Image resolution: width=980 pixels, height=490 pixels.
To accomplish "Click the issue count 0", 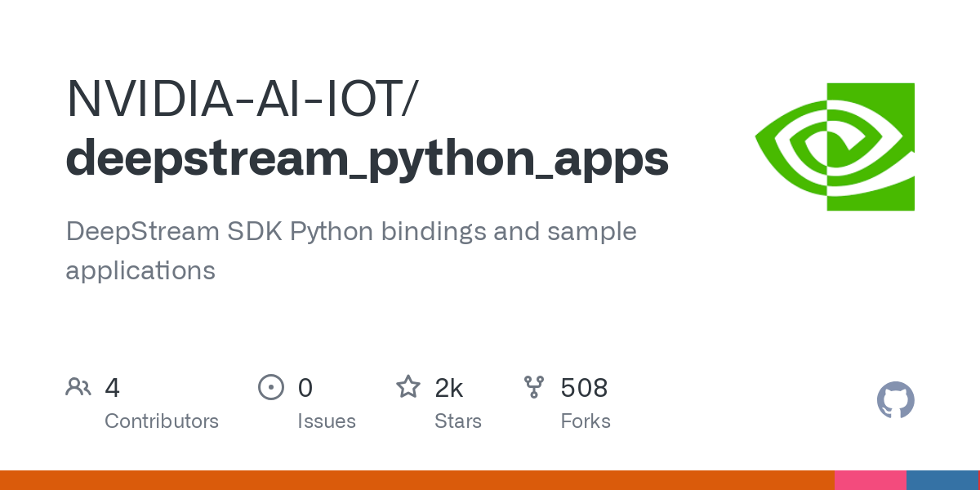I will [305, 388].
